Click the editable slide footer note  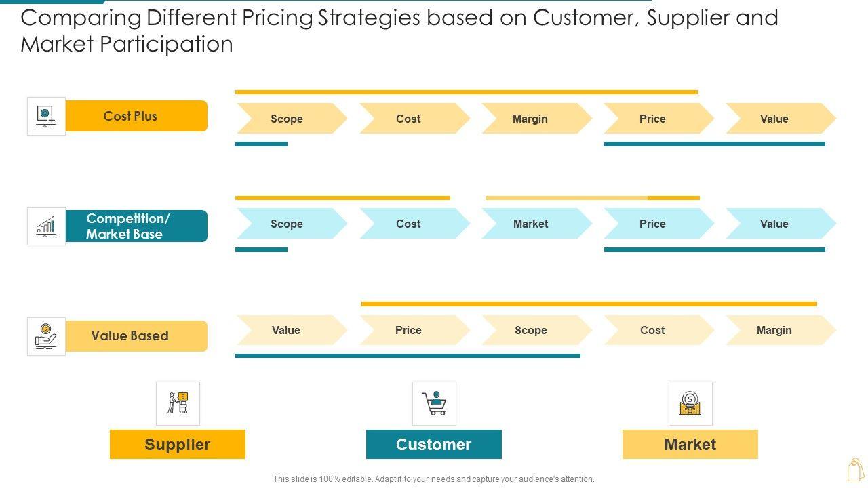coord(434,479)
